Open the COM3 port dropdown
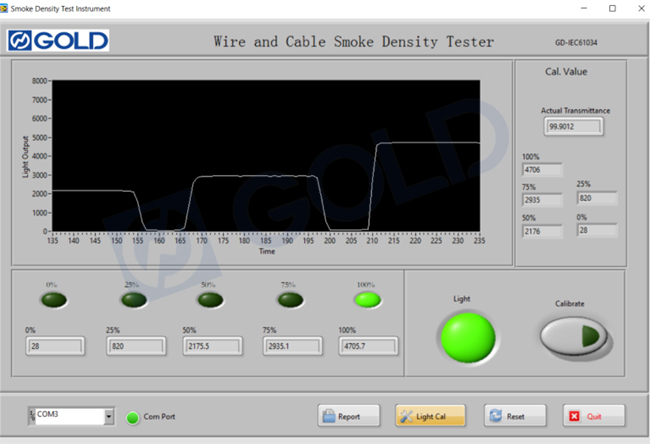Screen dimensions: 650x444 pos(108,416)
